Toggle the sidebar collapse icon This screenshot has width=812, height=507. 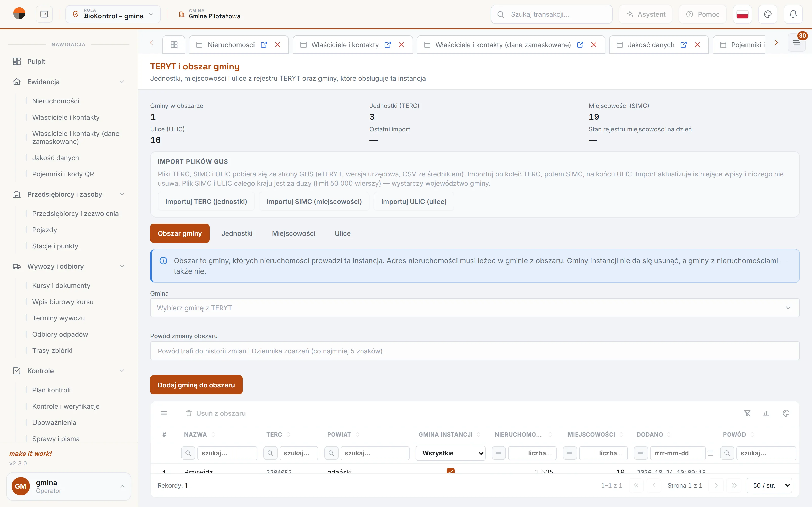tap(44, 14)
